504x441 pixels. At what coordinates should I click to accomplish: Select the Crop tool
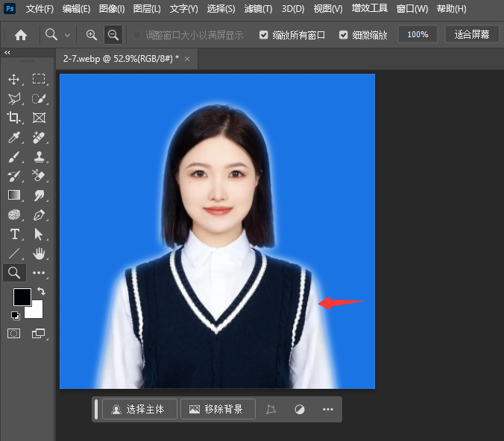click(14, 118)
